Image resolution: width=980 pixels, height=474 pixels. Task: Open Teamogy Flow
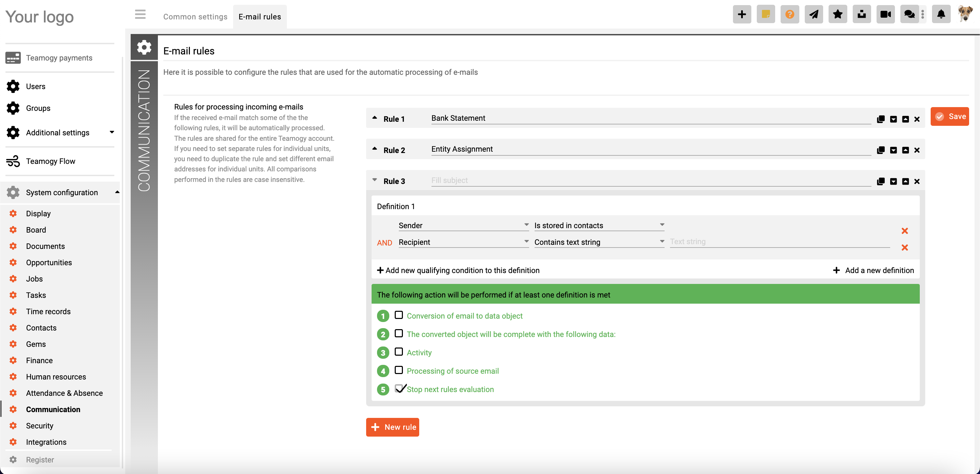click(x=50, y=161)
